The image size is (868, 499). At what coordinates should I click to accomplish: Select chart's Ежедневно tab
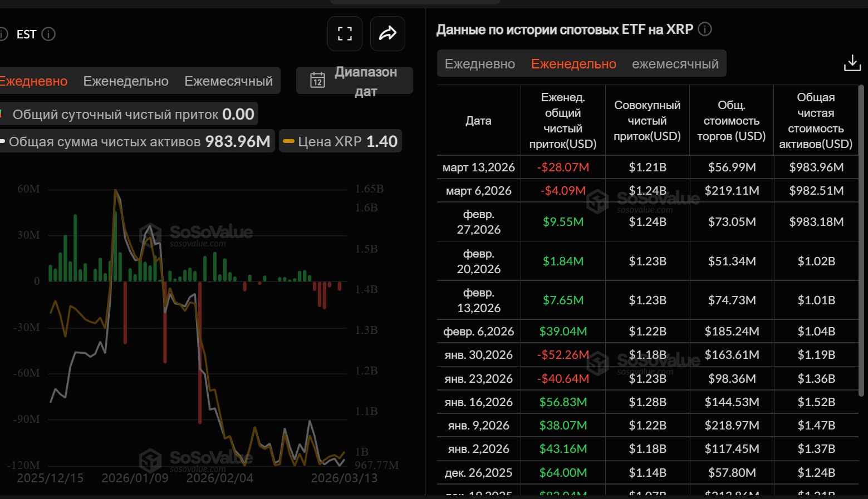point(33,81)
